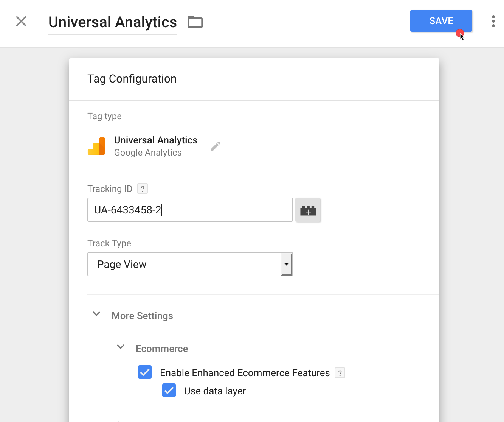Collapse the Ecommerce section chevron
Screen dimensions: 504x422
pos(121,347)
